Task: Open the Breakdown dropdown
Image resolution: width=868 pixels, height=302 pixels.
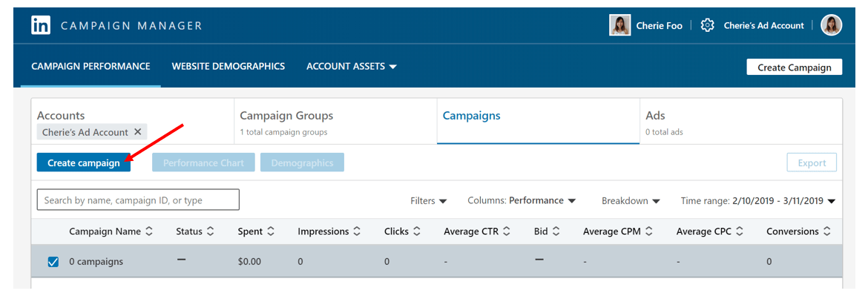Action: 631,200
